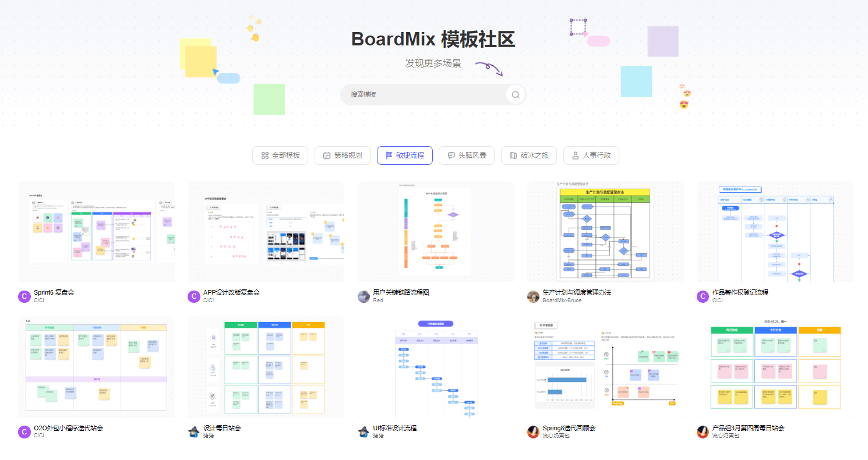Open the 设计每日站会 template thumbnail
Image resolution: width=868 pixels, height=460 pixels.
click(266, 367)
